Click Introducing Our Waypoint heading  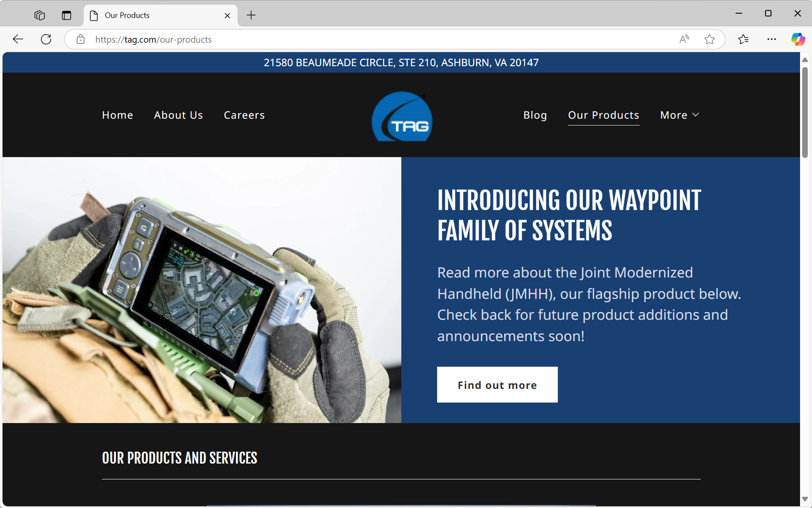pyautogui.click(x=569, y=216)
